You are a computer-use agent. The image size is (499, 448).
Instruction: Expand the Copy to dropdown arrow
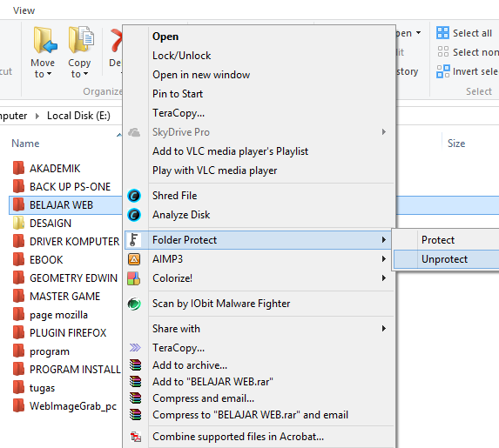click(x=85, y=74)
